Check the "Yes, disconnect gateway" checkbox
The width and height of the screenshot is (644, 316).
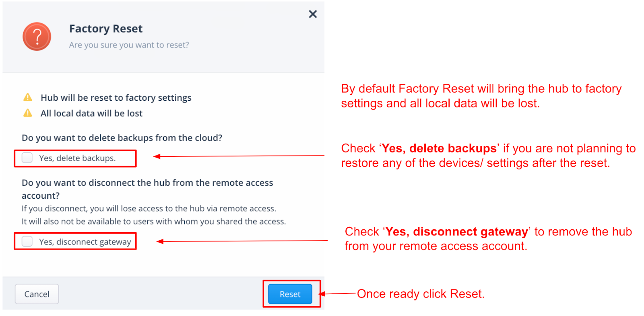point(27,241)
